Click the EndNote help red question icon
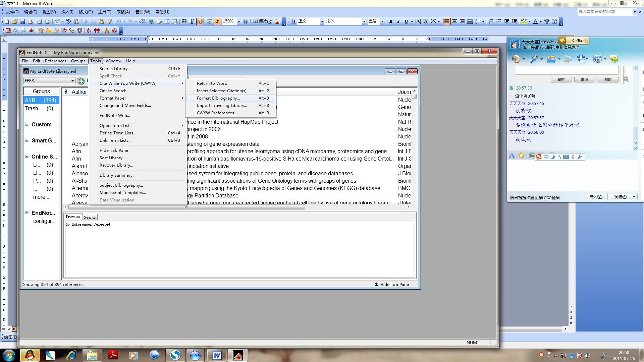The image size is (644, 362). [x=115, y=31]
